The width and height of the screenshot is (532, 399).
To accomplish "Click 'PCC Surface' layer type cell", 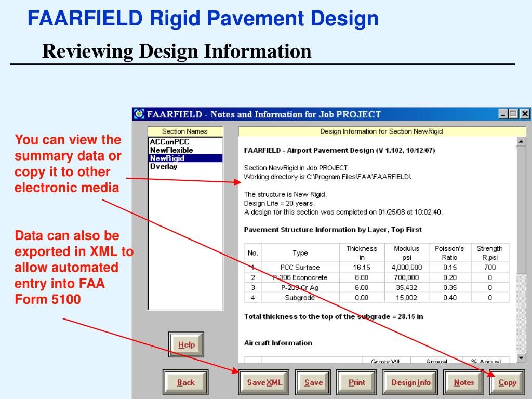I will (300, 268).
